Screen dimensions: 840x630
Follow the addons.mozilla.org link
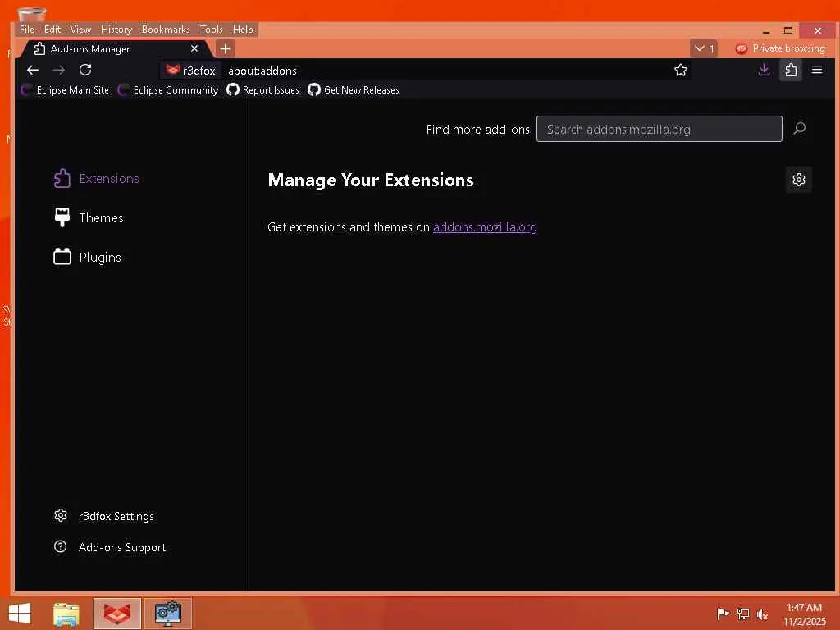[x=485, y=227]
